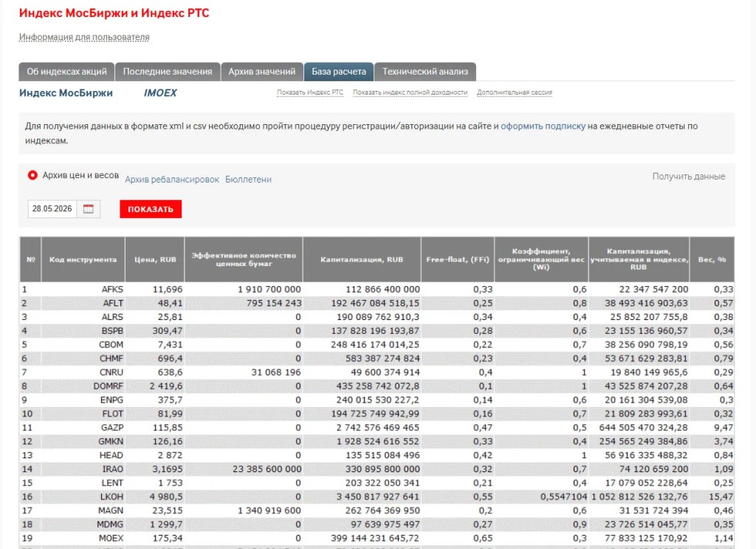Click the 'Показать Индекс РТС' link
The height and width of the screenshot is (549, 756).
[x=310, y=92]
